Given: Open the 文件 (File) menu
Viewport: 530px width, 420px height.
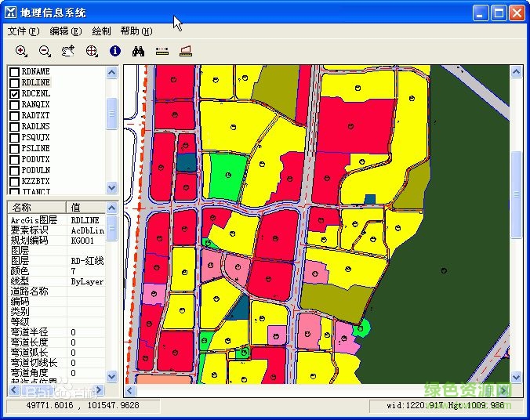Looking at the screenshot, I should click(23, 31).
